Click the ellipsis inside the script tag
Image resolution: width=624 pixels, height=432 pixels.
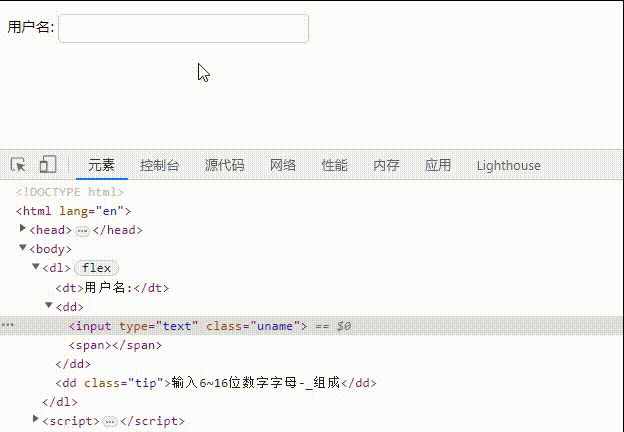[110, 421]
